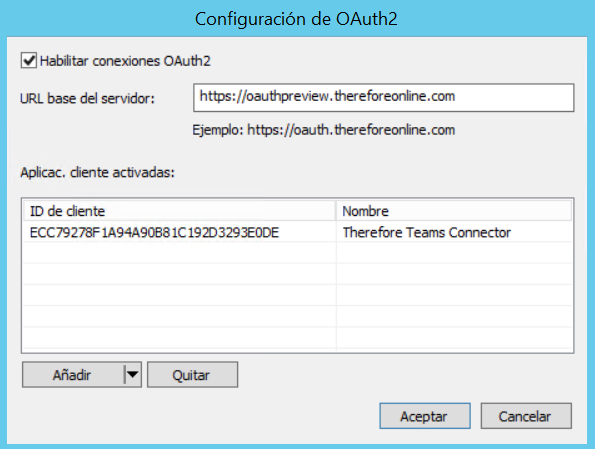Click the Habilitar conexiones OAuth2 label text
The image size is (595, 449).
125,61
